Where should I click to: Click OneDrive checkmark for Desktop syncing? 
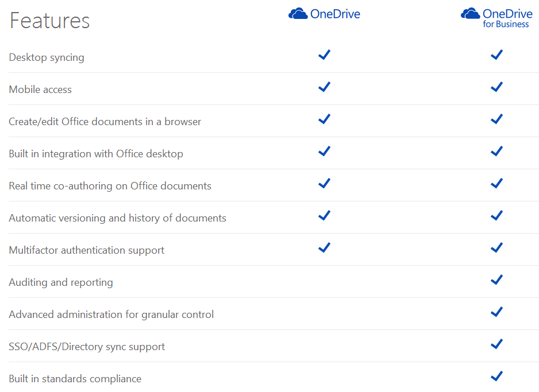324,55
